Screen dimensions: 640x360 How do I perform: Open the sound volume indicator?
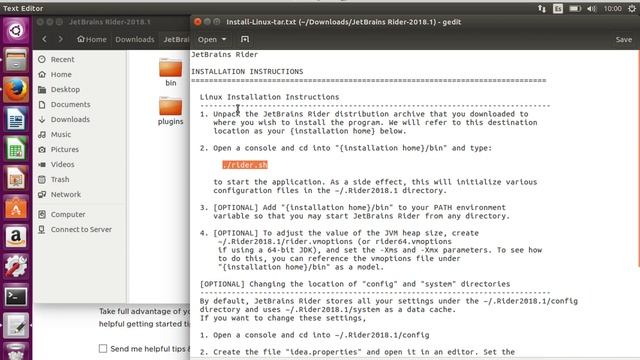pos(592,9)
